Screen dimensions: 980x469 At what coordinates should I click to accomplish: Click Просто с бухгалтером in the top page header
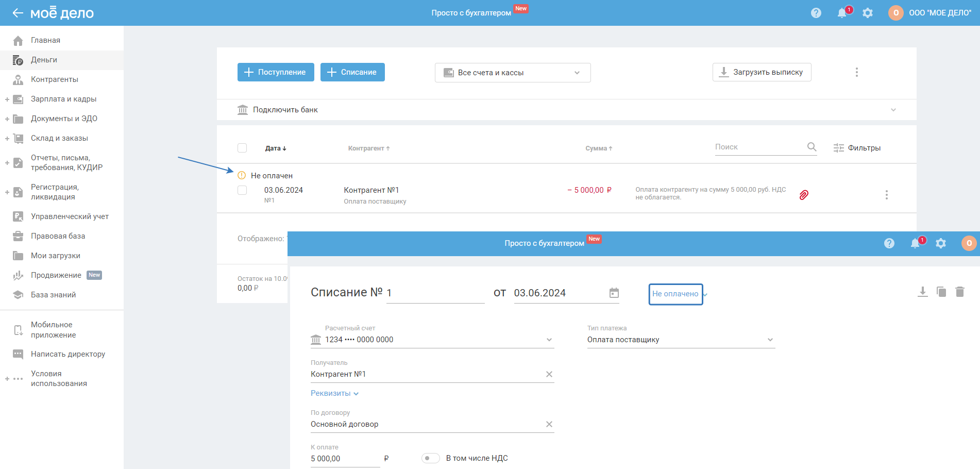[x=471, y=13]
